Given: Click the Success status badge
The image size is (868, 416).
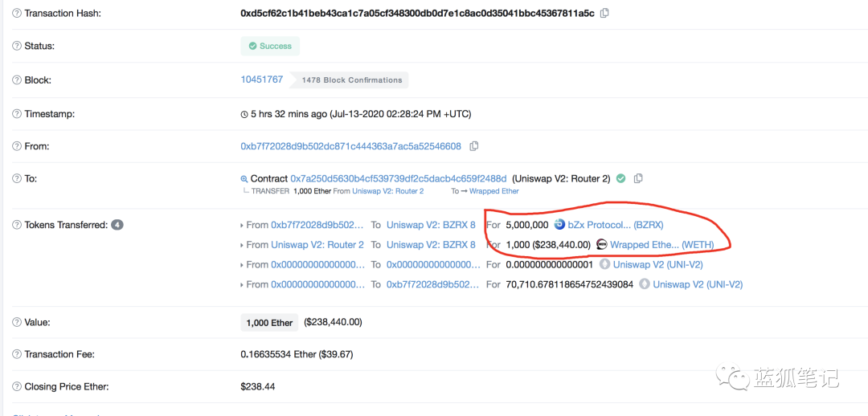Looking at the screenshot, I should coord(270,46).
